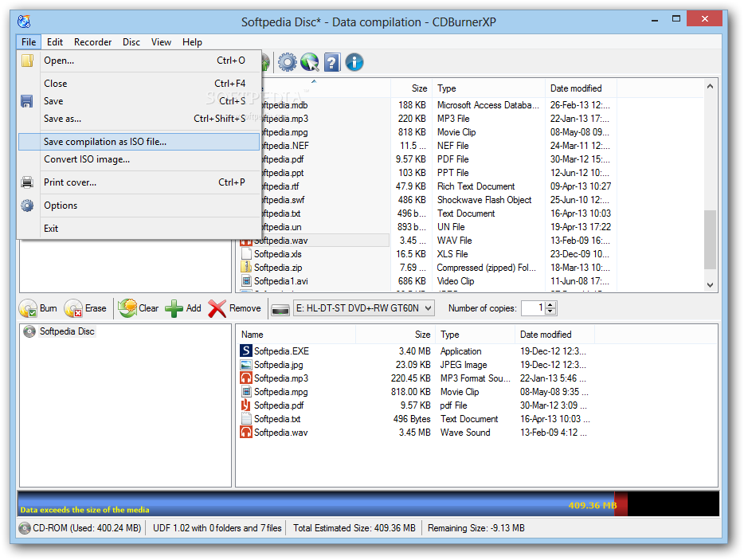Click the upper file list scrollbar thumb
Image resolution: width=744 pixels, height=560 pixels.
pyautogui.click(x=710, y=240)
